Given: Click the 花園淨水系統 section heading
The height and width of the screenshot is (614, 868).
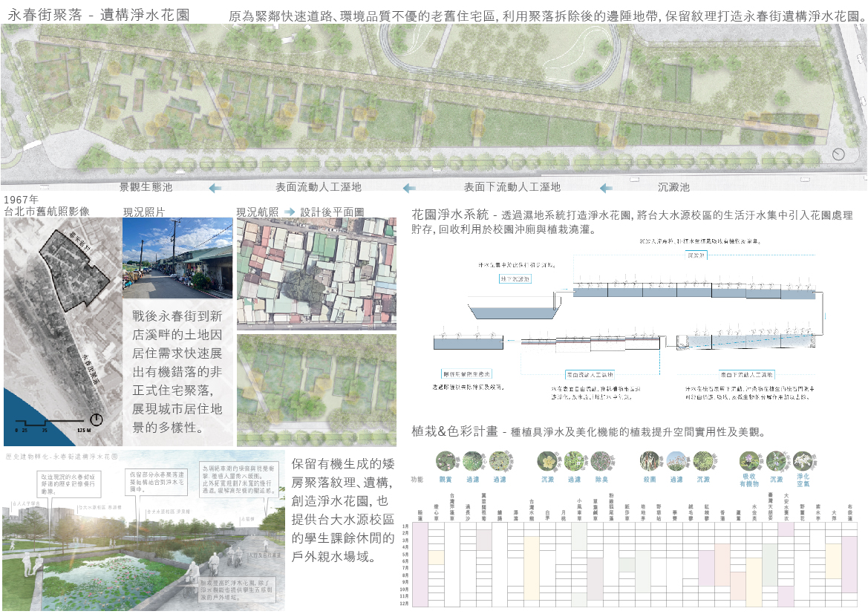Looking at the screenshot, I should [451, 215].
